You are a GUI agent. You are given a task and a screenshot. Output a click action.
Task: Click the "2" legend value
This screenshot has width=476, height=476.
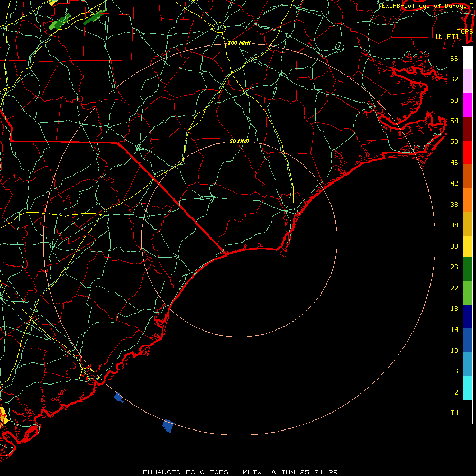pyautogui.click(x=456, y=392)
